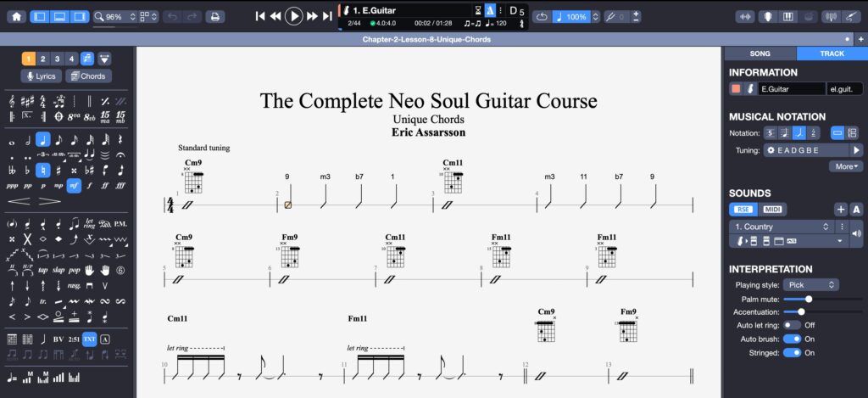Open the Chords button in the palette

pos(88,76)
